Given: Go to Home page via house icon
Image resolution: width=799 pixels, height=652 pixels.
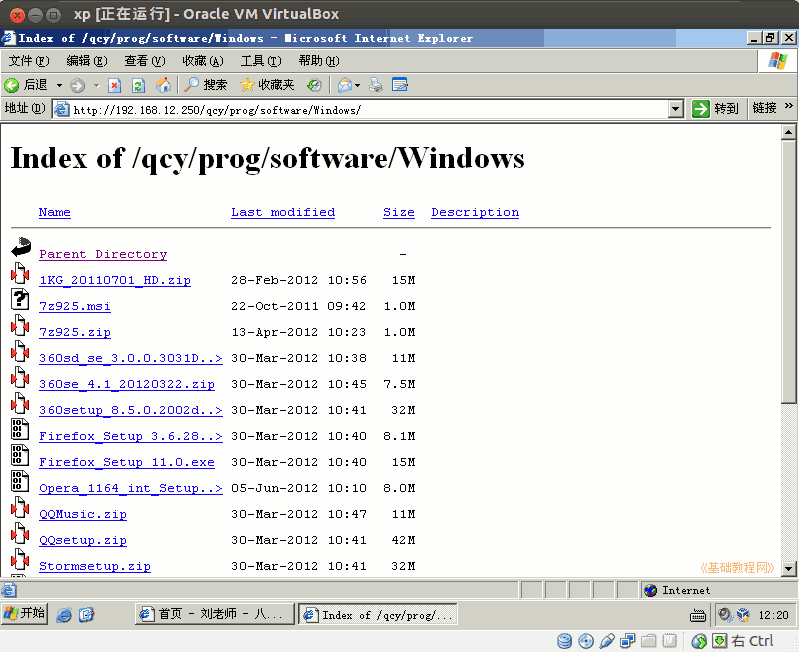Looking at the screenshot, I should (x=163, y=85).
